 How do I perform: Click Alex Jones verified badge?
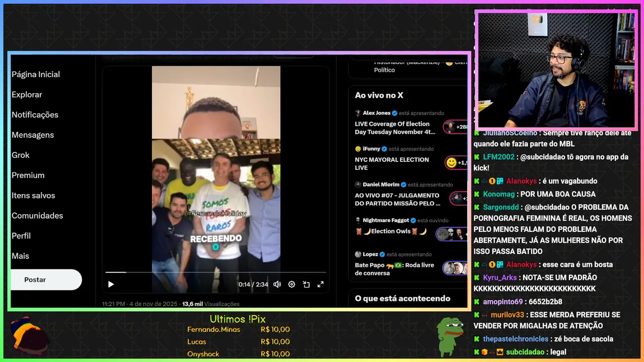click(395, 113)
